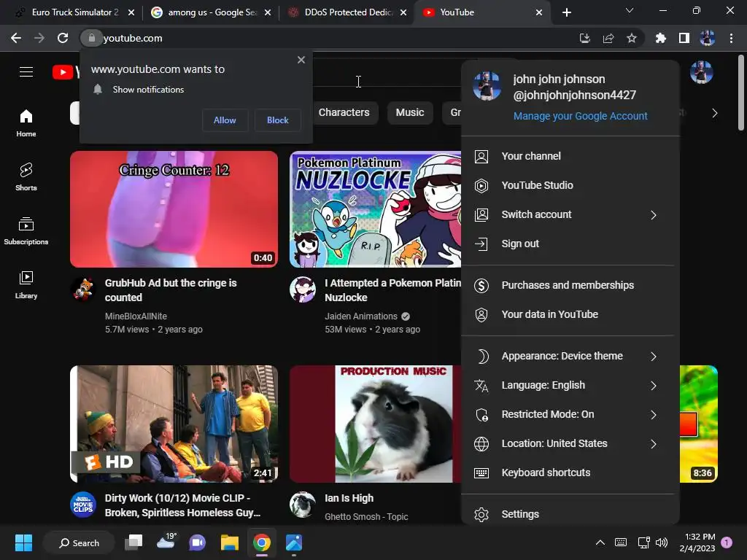This screenshot has width=747, height=560.
Task: Open Task View on the taskbar
Action: 134,542
